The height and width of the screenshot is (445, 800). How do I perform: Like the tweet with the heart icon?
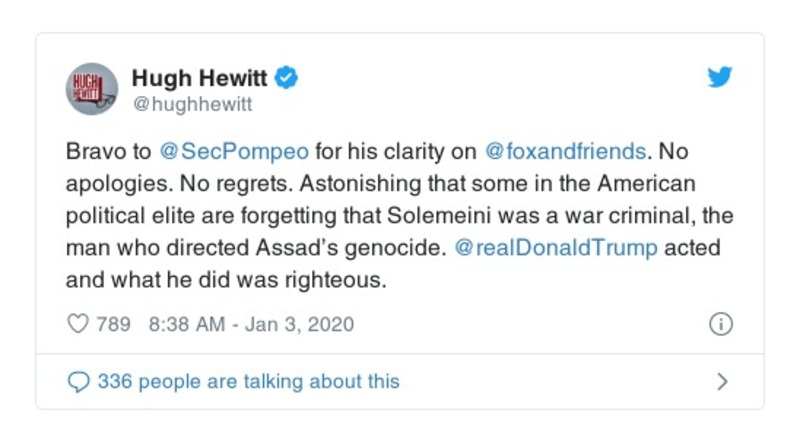click(77, 325)
